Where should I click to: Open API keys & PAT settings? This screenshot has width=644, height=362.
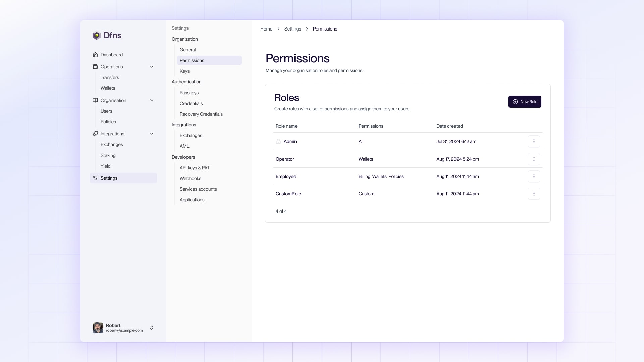195,168
